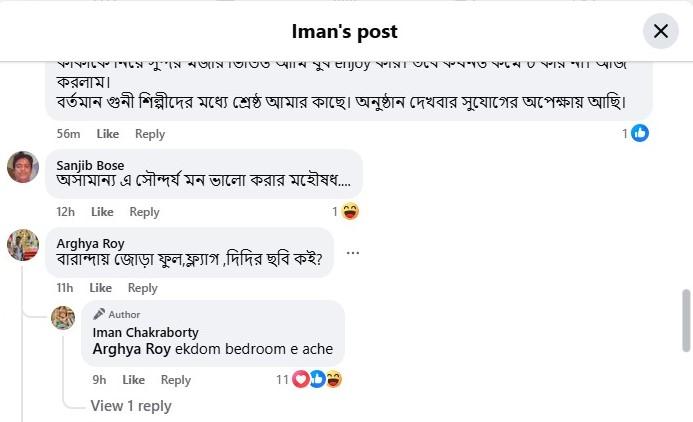Viewport: 693px width, 422px height.
Task: Click the blue thumbs-up reaction on the 56m comment
Action: tap(640, 133)
